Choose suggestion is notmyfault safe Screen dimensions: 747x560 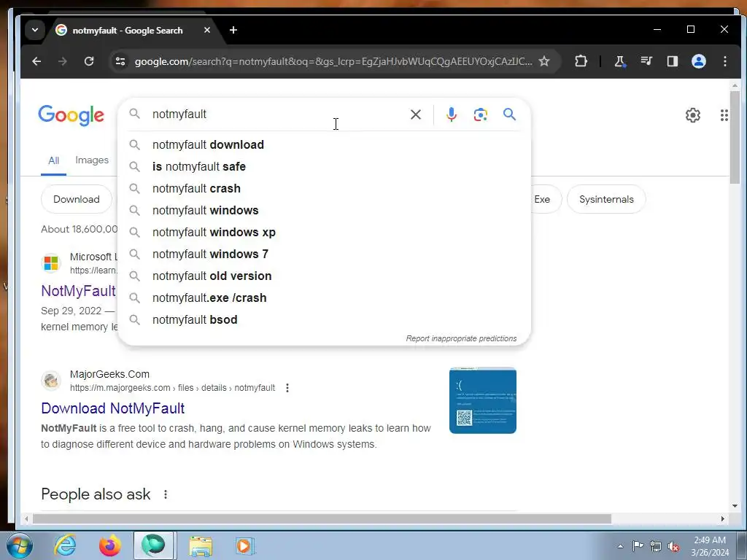(x=324, y=167)
